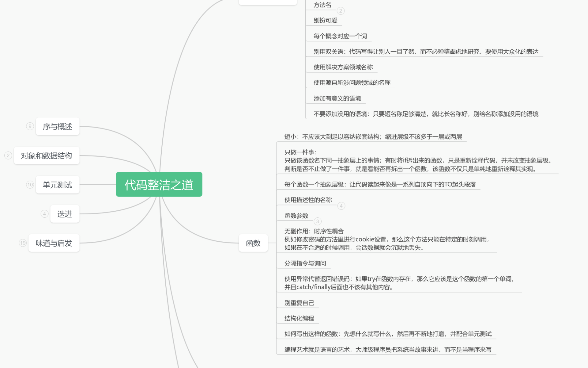Expand the 单元测试 branch showing 10 subtopics
Viewport: 588px width, 368px height.
(x=30, y=185)
